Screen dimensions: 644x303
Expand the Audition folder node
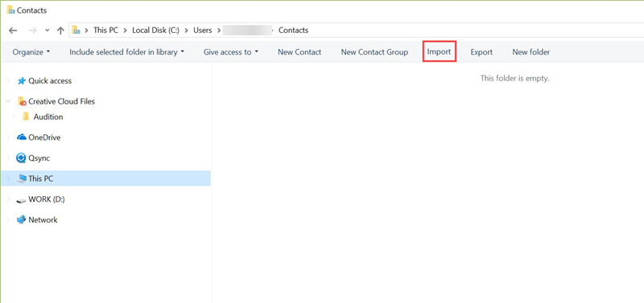pos(14,117)
